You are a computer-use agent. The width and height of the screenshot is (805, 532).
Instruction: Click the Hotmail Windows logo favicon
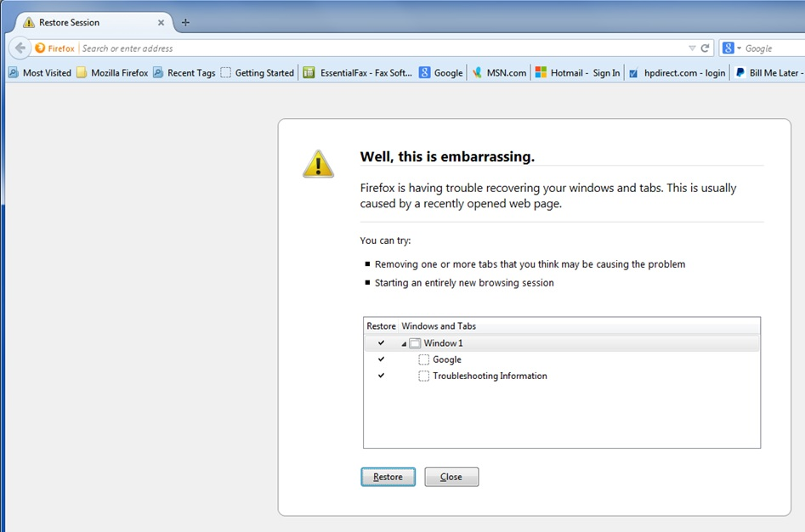[541, 72]
